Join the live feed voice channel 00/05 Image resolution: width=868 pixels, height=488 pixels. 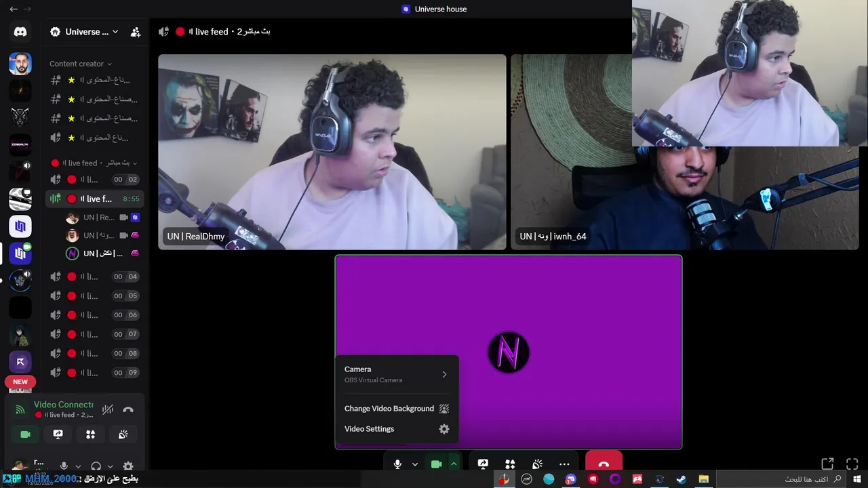pyautogui.click(x=94, y=296)
